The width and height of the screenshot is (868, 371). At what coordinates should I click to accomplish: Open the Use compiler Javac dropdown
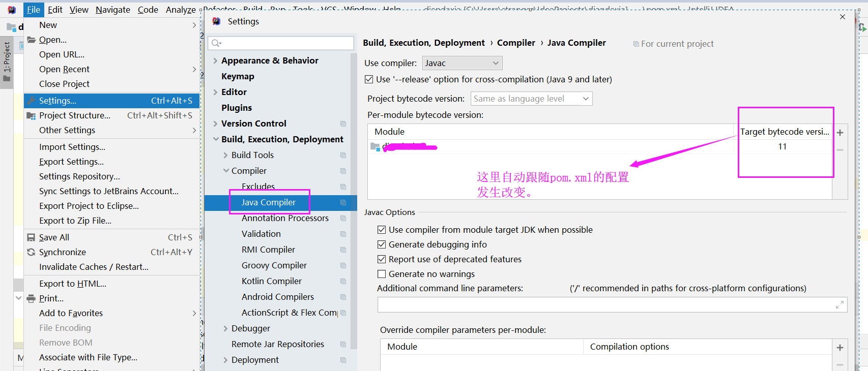pos(462,63)
